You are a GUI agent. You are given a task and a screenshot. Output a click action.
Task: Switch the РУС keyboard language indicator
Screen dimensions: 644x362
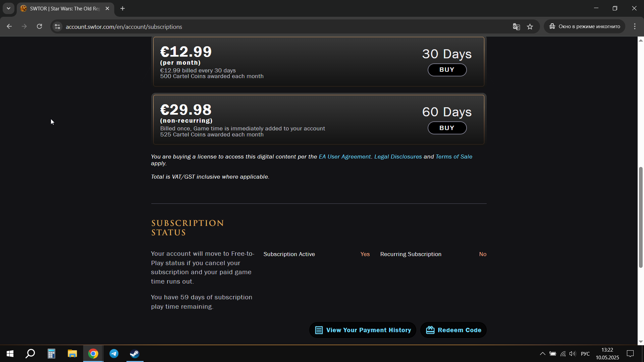coord(585,354)
